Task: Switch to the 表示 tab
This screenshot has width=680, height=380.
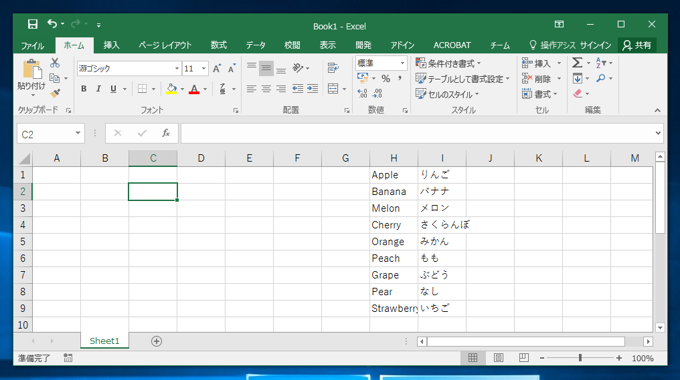Action: tap(327, 45)
